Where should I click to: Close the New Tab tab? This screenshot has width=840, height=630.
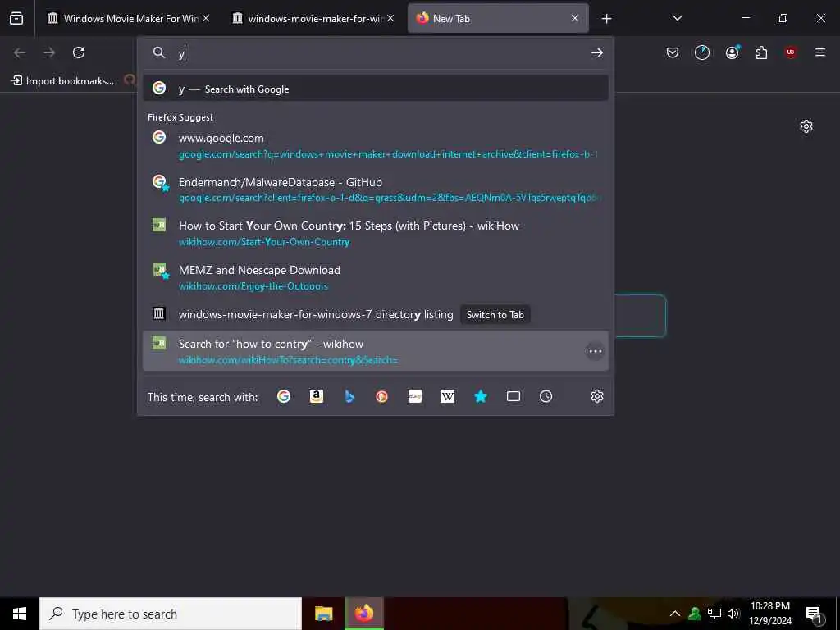575,18
